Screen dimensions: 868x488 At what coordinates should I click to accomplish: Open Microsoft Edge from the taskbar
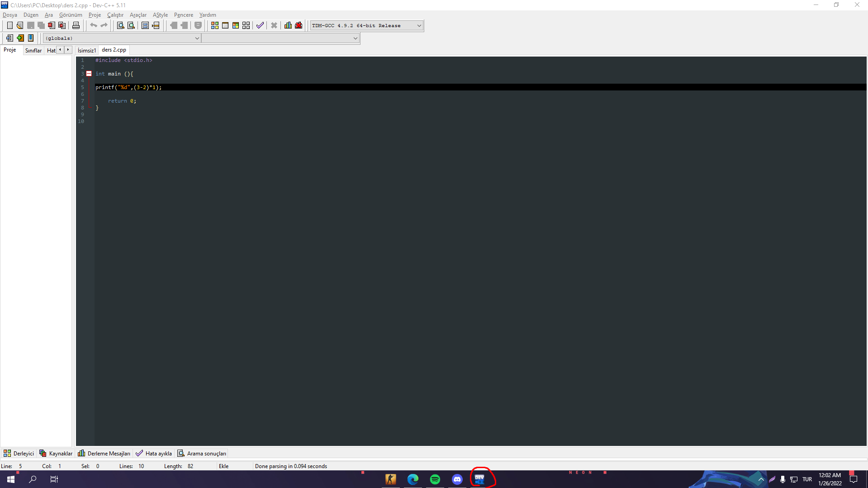click(x=413, y=479)
